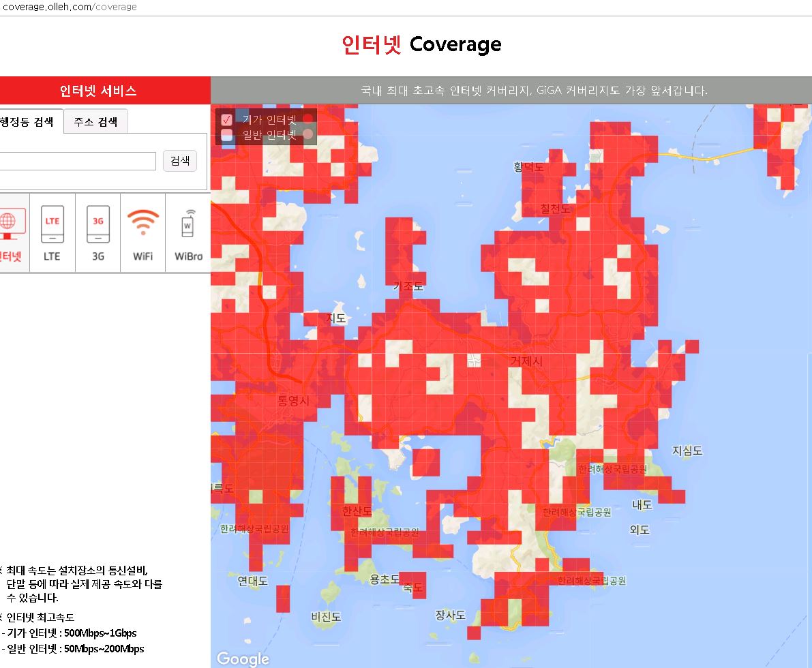
Task: Click the 통영시 label on the map
Action: pos(293,401)
